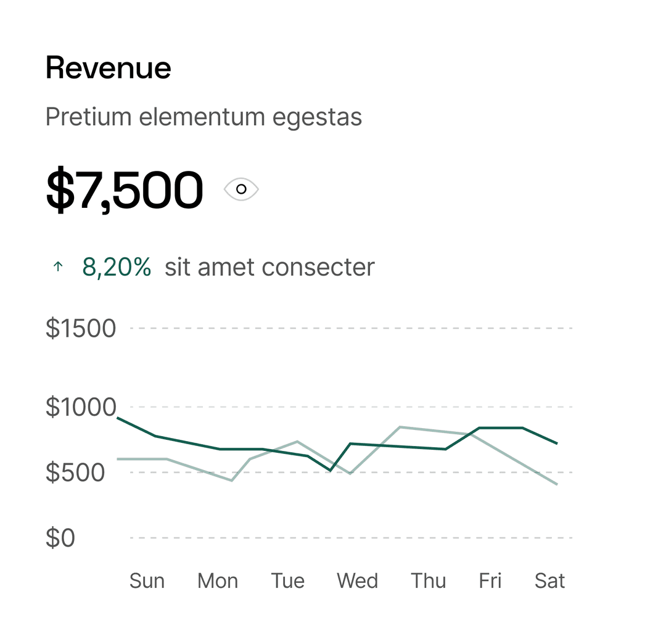Click the dark green line's Saturday endpoint

pyautogui.click(x=557, y=443)
